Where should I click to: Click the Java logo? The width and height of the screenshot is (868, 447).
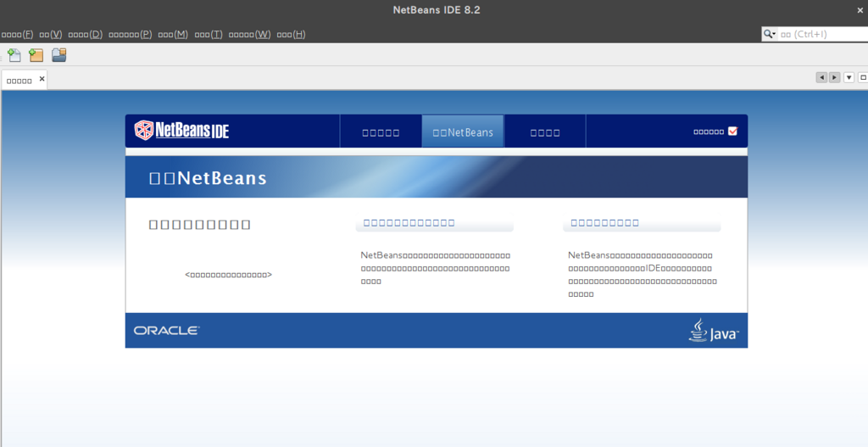point(714,330)
